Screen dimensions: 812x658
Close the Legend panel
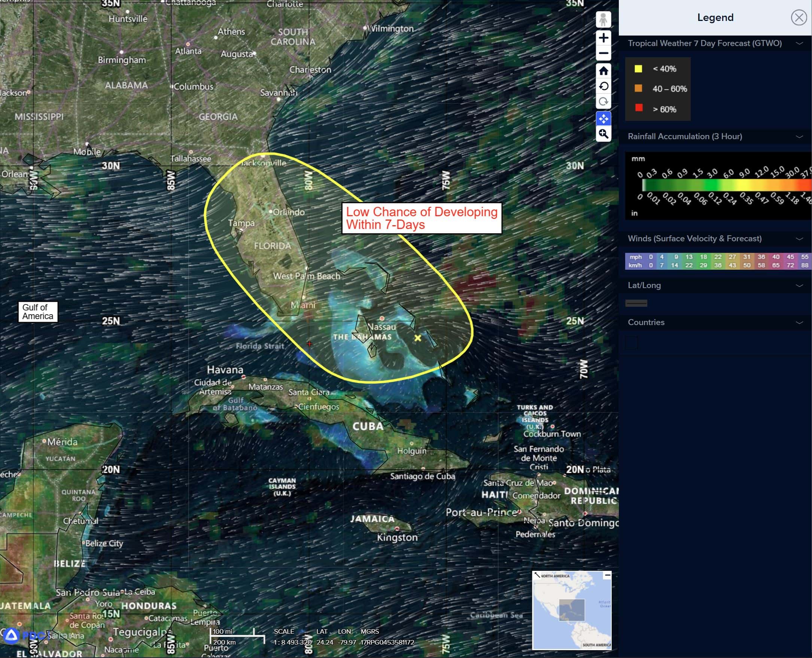(x=799, y=18)
